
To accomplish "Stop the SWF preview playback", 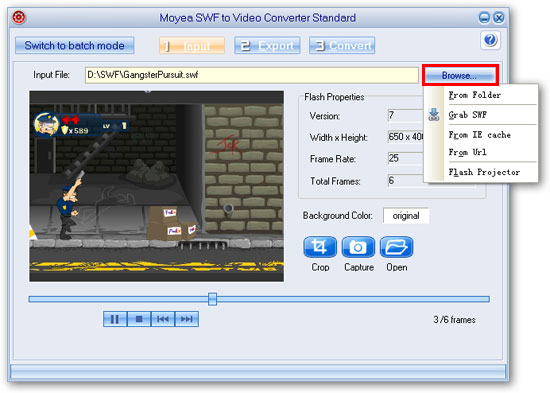I will click(x=139, y=319).
